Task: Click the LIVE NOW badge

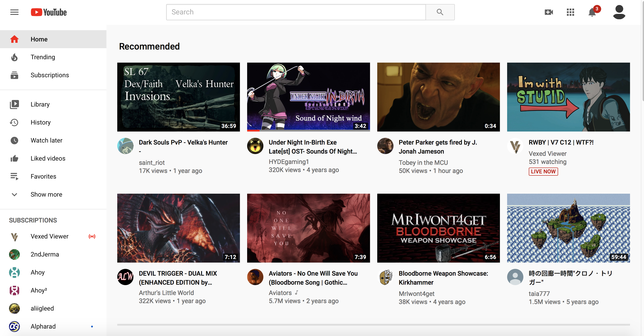Action: [x=543, y=172]
